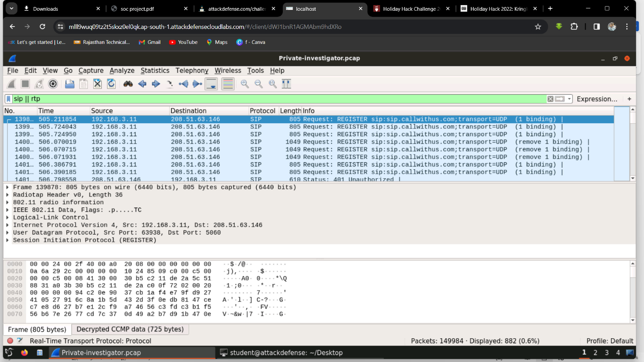The height and width of the screenshot is (362, 644).
Task: Click the Find Packet binoculars icon
Action: pyautogui.click(x=128, y=84)
